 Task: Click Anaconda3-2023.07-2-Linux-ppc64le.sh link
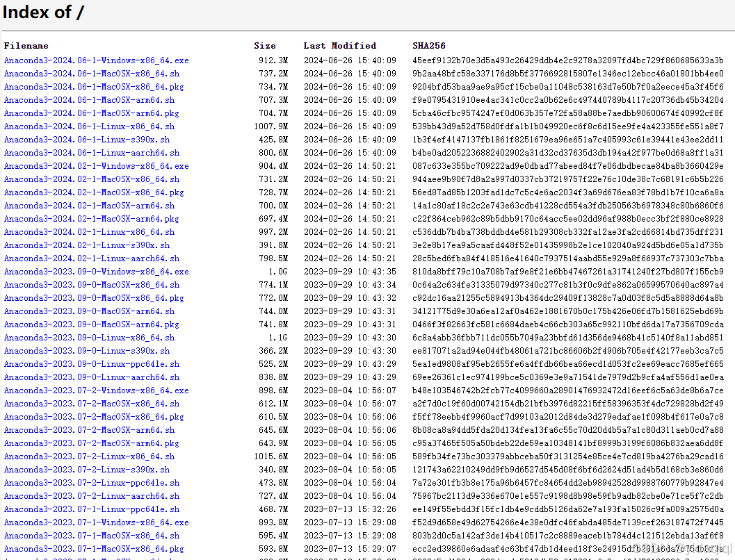91,483
